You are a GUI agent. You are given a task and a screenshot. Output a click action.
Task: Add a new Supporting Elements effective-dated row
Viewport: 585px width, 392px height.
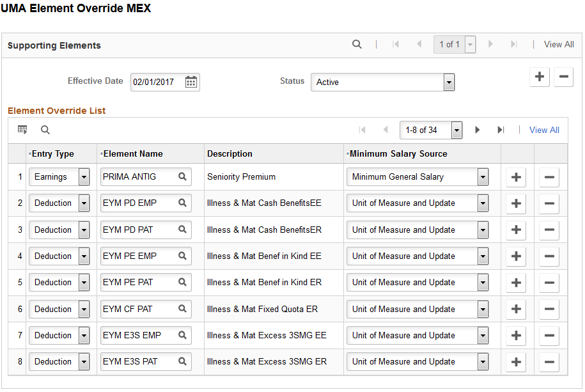tap(540, 77)
